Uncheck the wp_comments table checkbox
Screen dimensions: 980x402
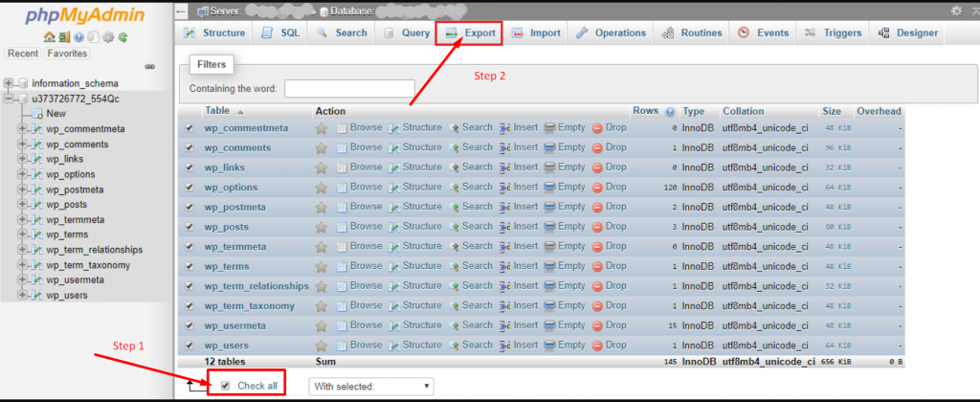point(189,148)
